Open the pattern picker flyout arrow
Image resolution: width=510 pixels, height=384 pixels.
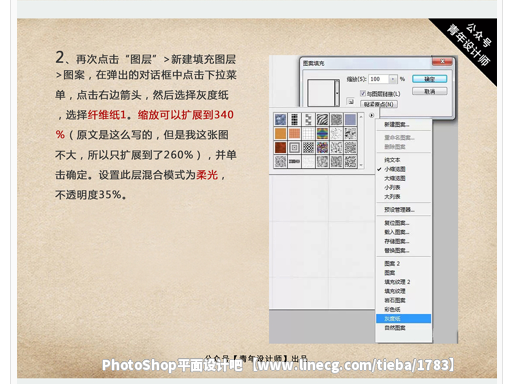(372, 115)
